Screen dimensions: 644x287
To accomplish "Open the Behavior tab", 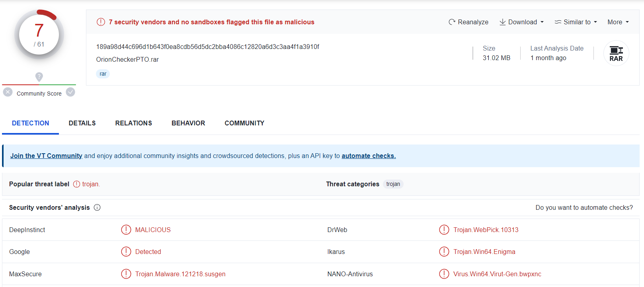I will (188, 123).
